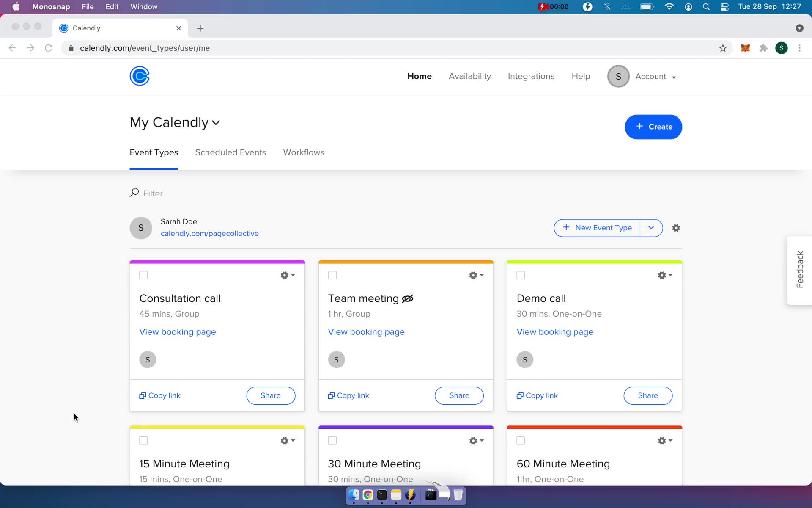Reload the page

click(x=49, y=48)
